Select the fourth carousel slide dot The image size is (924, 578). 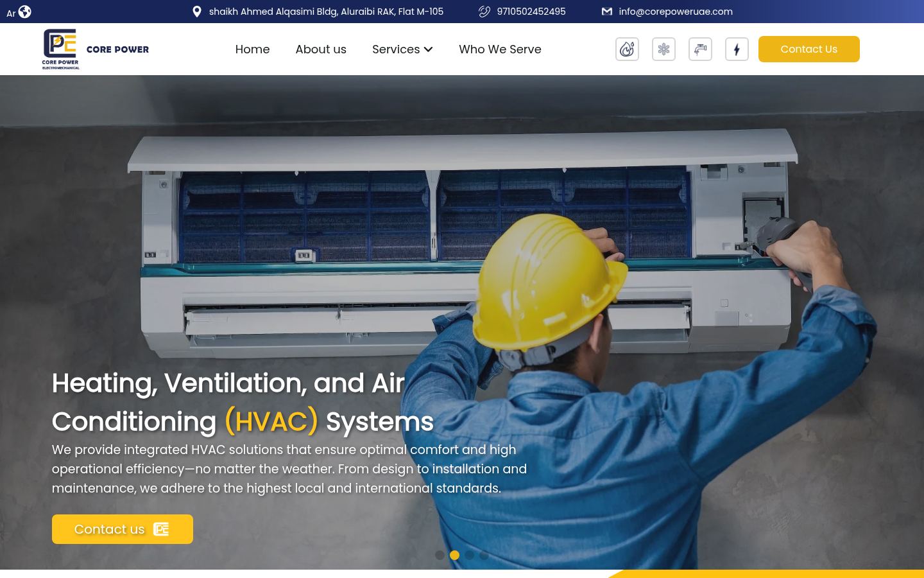(x=484, y=555)
